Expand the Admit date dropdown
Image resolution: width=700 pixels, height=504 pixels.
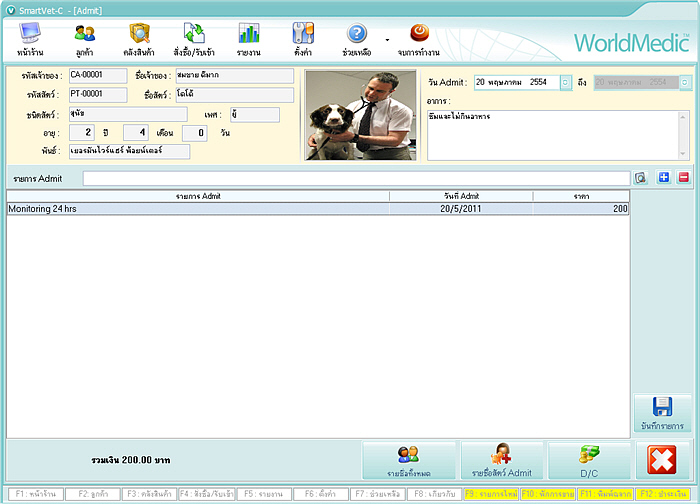pyautogui.click(x=566, y=83)
